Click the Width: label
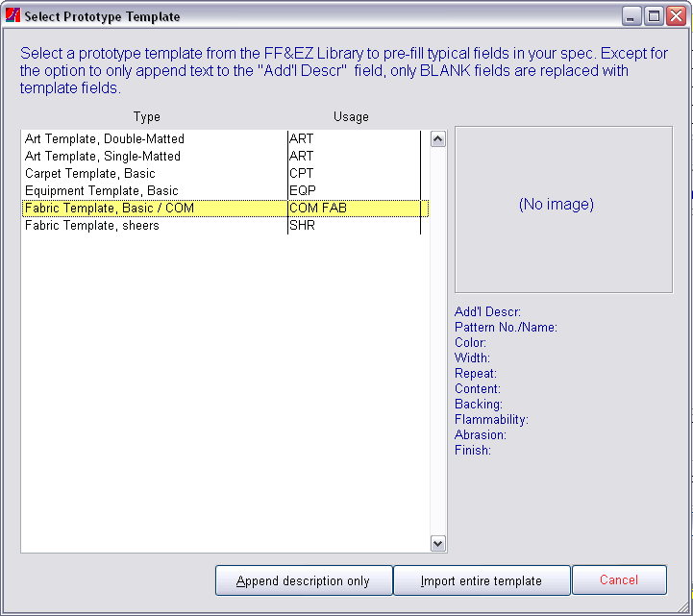693x616 pixels. [x=472, y=357]
